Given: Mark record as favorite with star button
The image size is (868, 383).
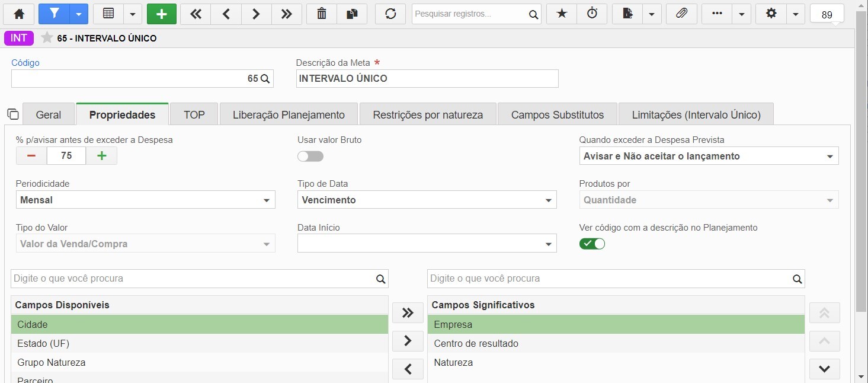Looking at the screenshot, I should pyautogui.click(x=562, y=14).
